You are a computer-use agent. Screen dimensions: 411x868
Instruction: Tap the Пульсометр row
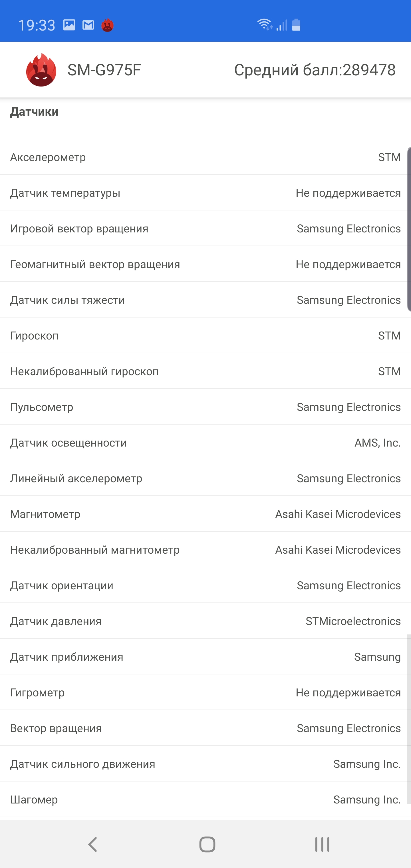click(205, 407)
